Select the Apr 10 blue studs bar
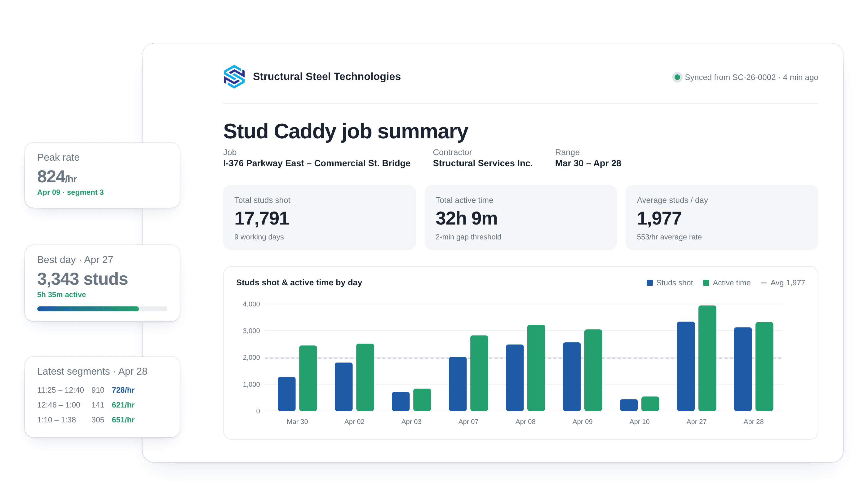 629,405
